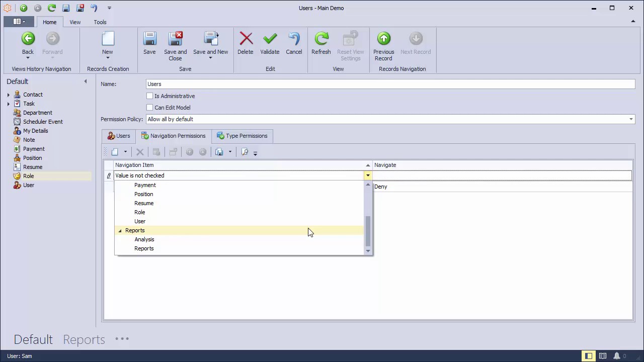This screenshot has height=362, width=644.
Task: Click the refresh icon in the quick access toolbar
Action: point(52,8)
